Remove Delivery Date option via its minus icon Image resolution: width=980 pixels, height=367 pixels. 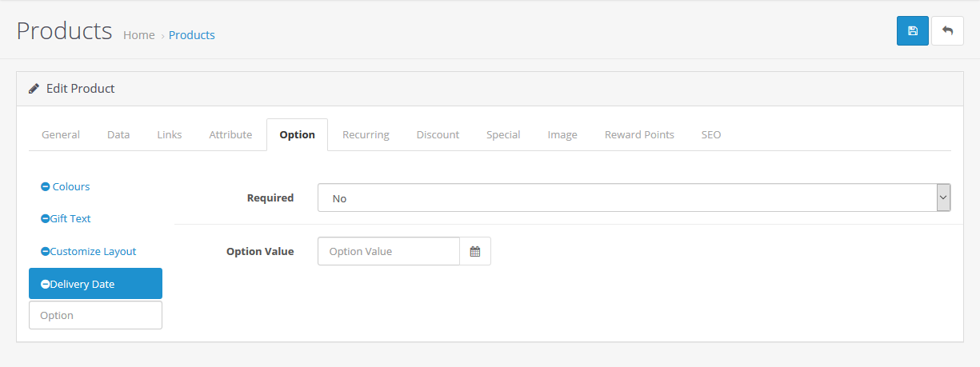coord(45,284)
